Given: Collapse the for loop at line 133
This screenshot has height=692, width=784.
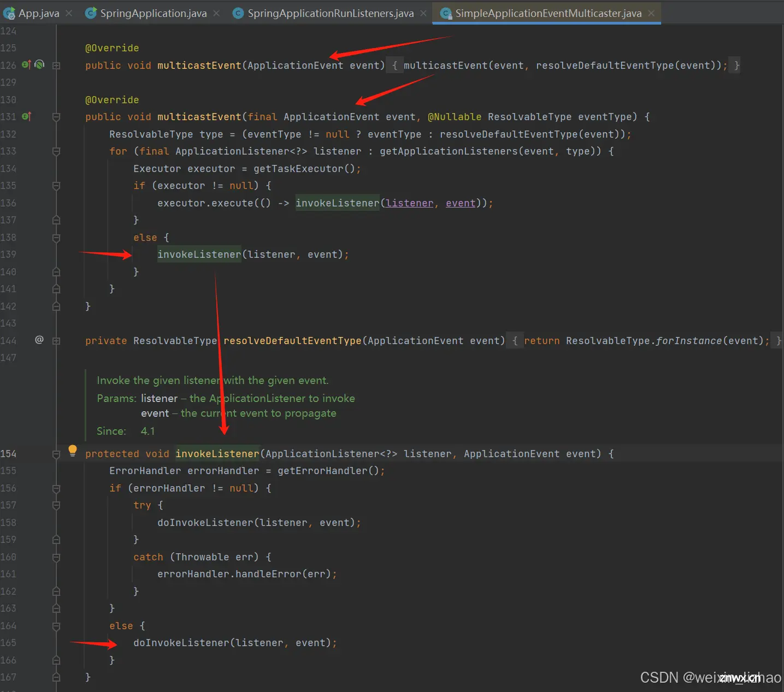Looking at the screenshot, I should [x=56, y=151].
